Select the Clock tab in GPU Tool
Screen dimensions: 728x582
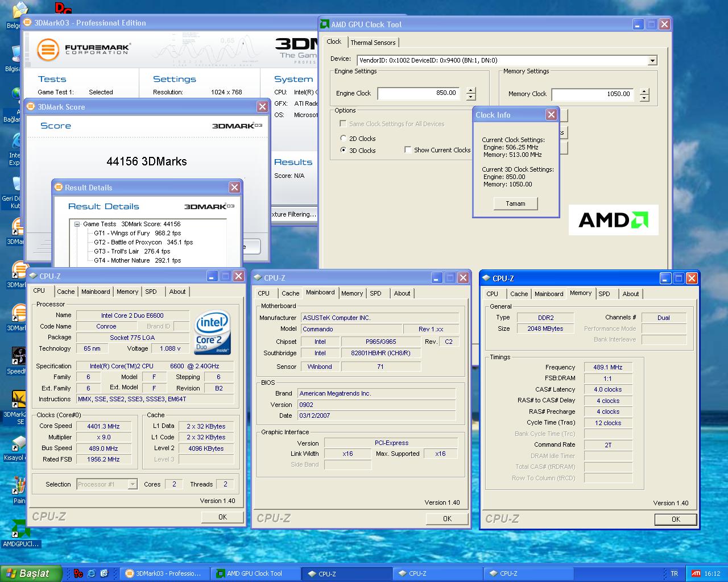(x=334, y=41)
